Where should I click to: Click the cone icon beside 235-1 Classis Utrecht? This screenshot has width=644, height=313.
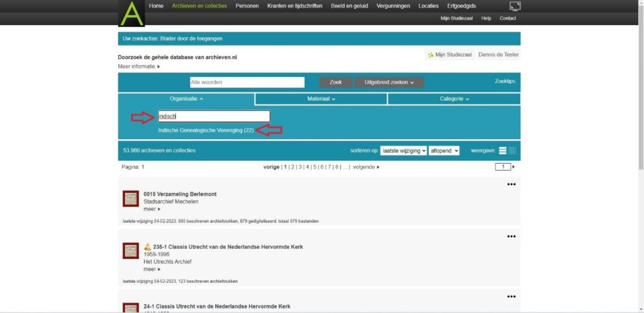(147, 247)
